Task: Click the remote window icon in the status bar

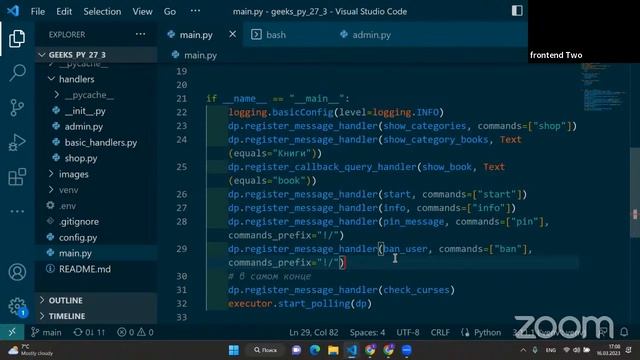Action: 12,332
